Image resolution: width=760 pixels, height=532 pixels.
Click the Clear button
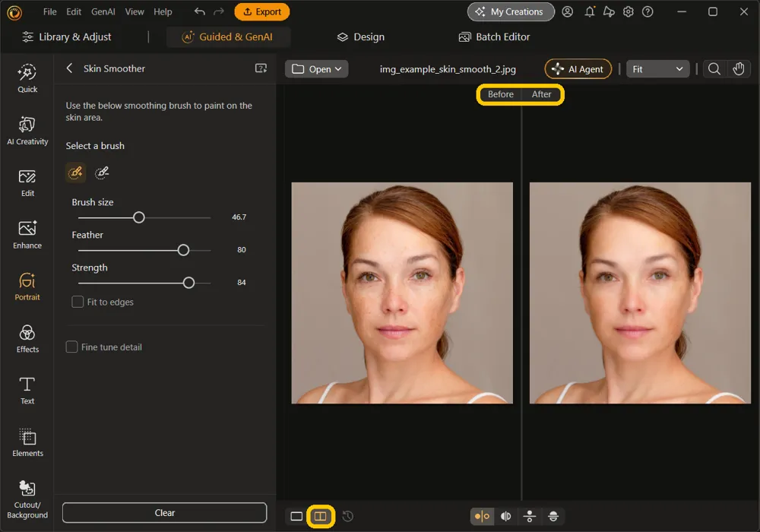(164, 512)
